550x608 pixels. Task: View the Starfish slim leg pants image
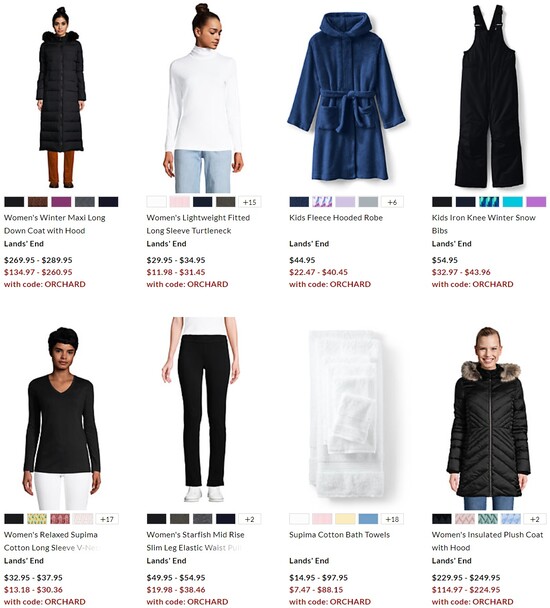204,410
